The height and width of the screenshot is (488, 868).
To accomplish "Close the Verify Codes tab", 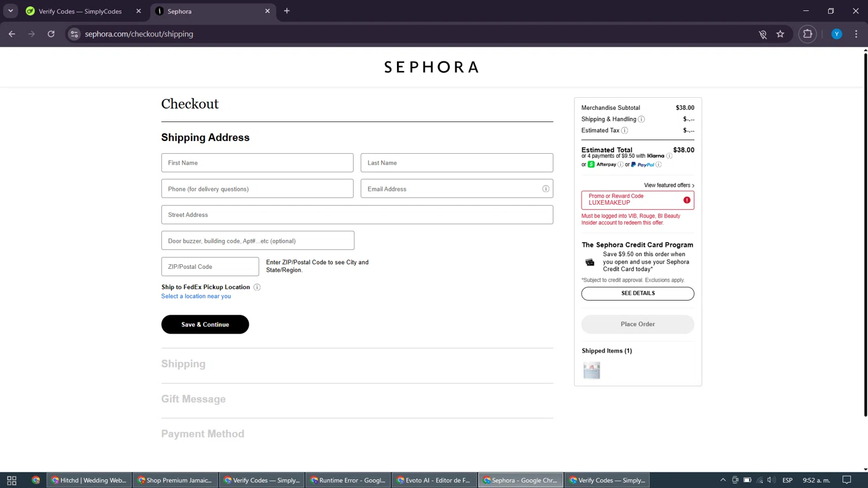I will [x=138, y=11].
